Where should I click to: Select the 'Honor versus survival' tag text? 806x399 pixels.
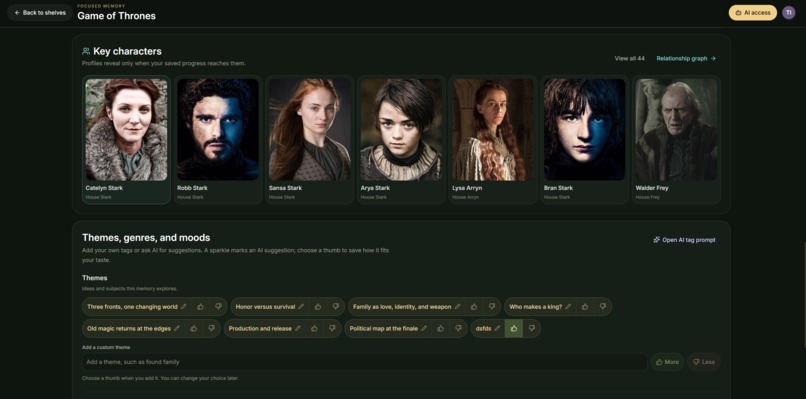point(265,307)
